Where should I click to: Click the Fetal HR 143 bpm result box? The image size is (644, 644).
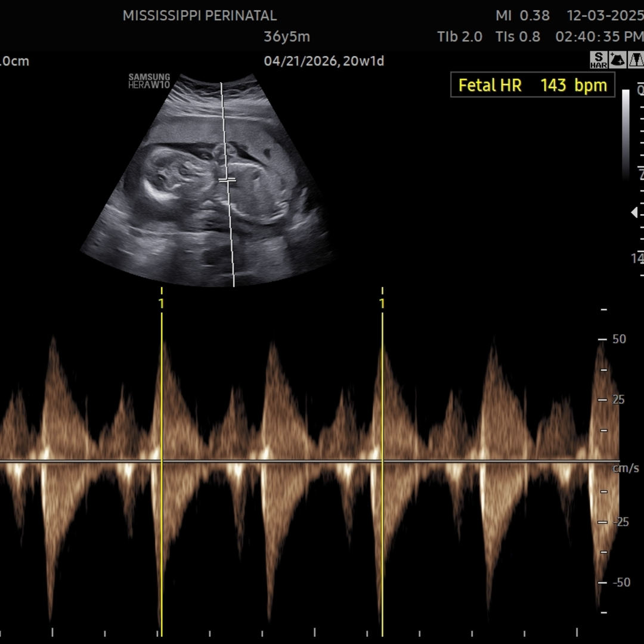click(x=532, y=85)
